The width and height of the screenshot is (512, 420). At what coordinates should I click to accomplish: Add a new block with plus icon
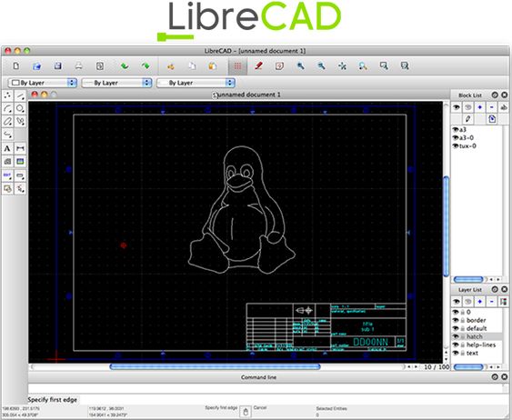pos(479,107)
